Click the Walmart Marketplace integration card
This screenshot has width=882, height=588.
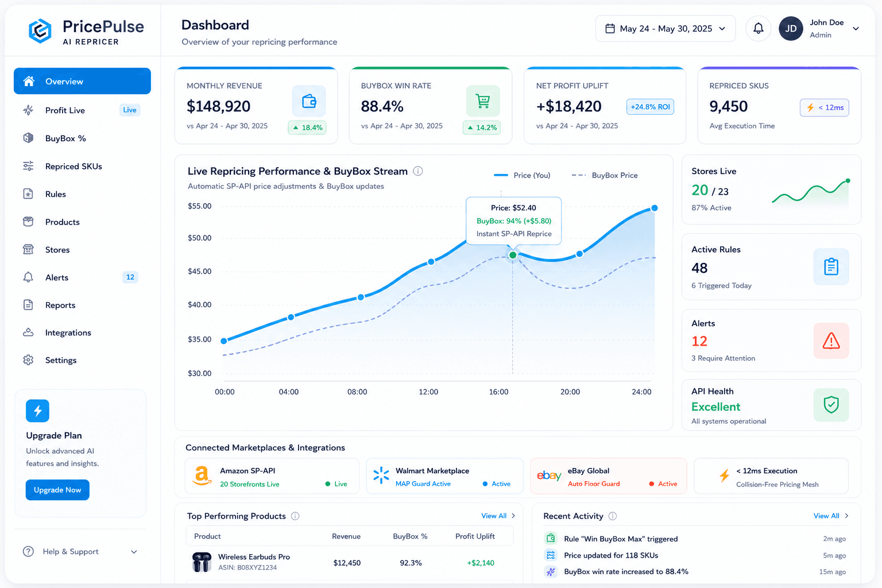point(444,476)
